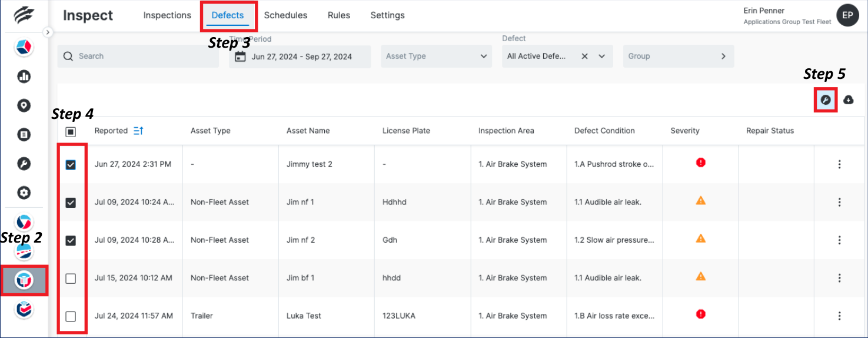The image size is (868, 338).
Task: Click the map location pin sidebar icon
Action: tap(24, 105)
